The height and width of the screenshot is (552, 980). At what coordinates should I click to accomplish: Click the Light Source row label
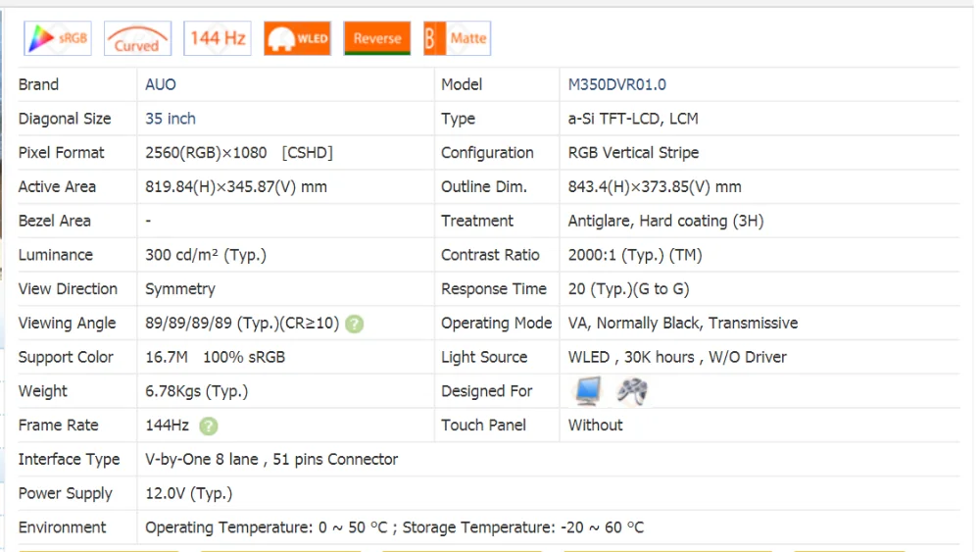click(x=484, y=357)
